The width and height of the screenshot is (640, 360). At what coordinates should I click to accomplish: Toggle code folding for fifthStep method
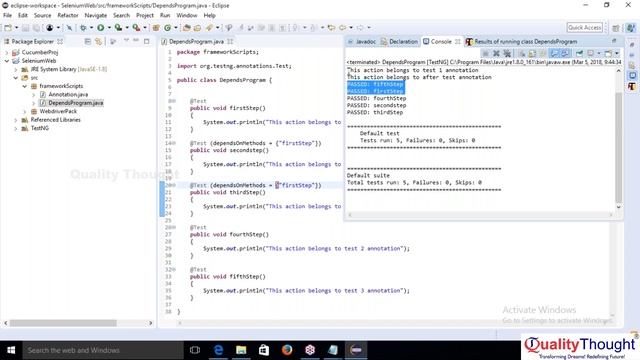tap(175, 269)
